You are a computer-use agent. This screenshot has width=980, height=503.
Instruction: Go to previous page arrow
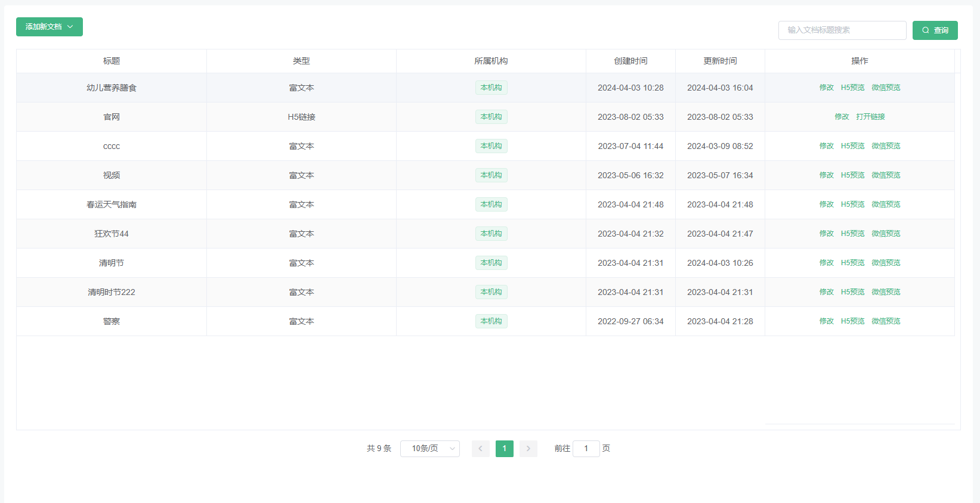480,449
